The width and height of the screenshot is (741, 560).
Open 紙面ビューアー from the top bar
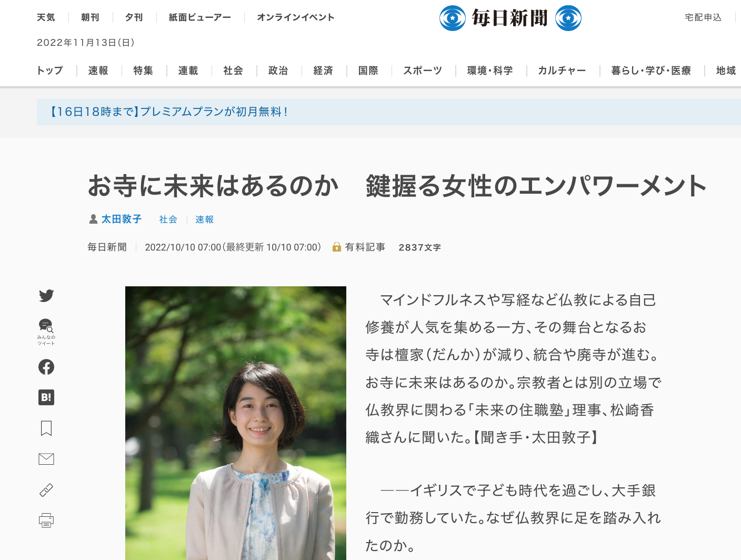tap(200, 17)
